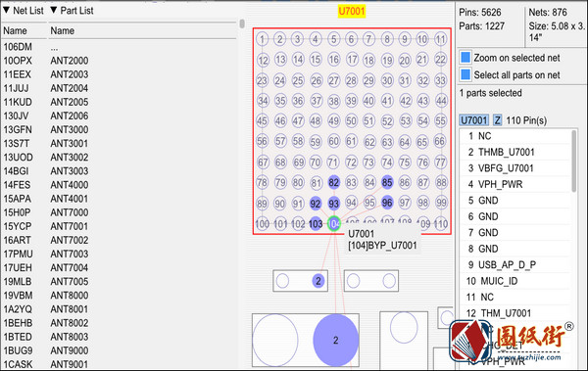Collapse the Part List panel triangle

pos(54,10)
